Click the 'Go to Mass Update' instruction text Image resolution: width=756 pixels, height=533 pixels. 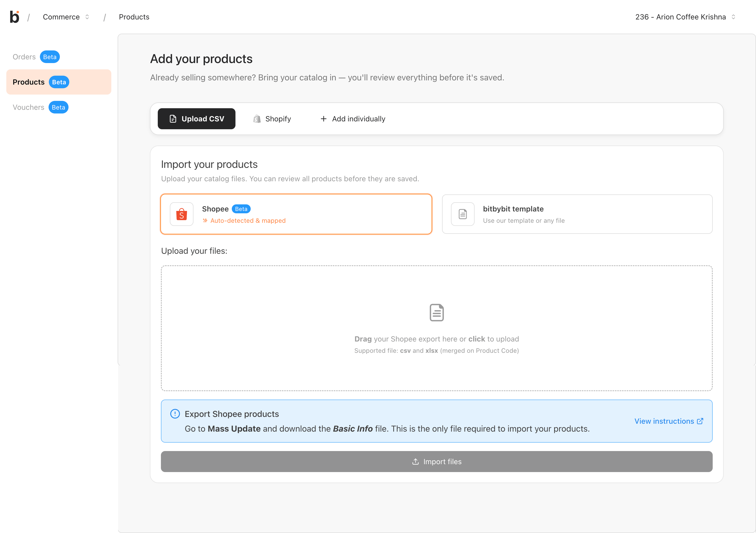[387, 428]
